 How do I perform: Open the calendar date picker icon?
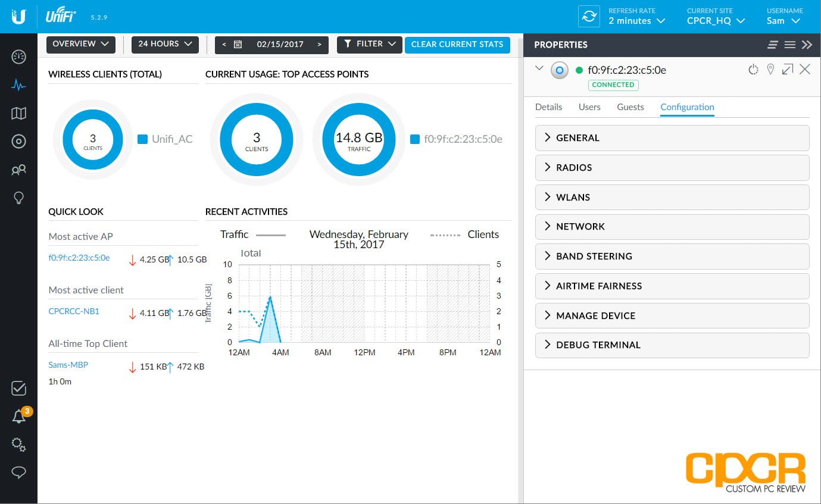click(x=238, y=44)
